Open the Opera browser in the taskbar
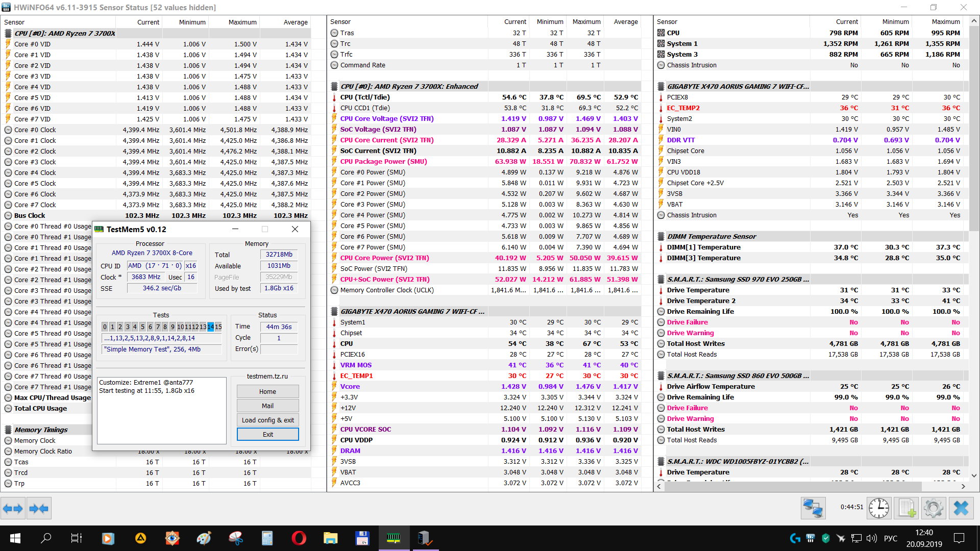This screenshot has width=980, height=551. [299, 538]
